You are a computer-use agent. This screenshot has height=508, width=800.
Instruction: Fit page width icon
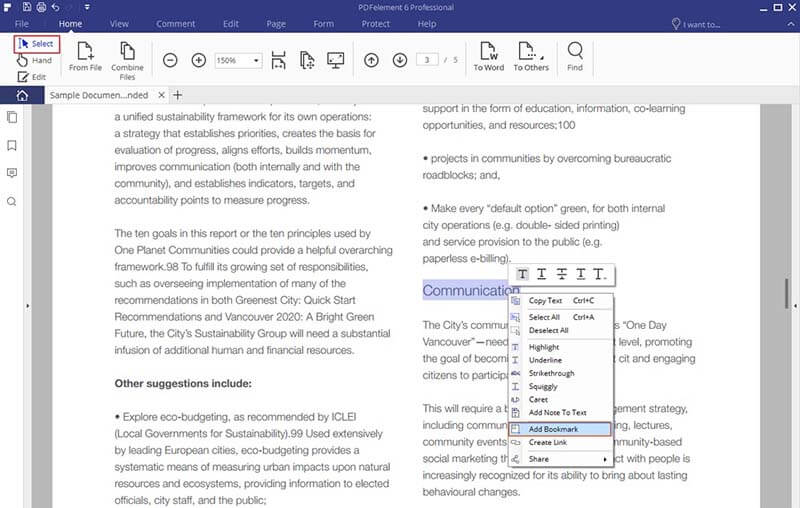pyautogui.click(x=278, y=60)
